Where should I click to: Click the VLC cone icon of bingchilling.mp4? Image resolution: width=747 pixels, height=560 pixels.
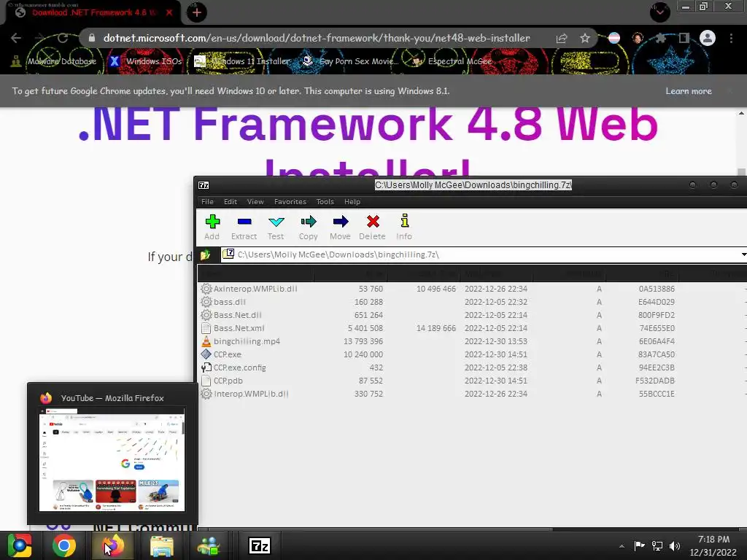pyautogui.click(x=206, y=341)
